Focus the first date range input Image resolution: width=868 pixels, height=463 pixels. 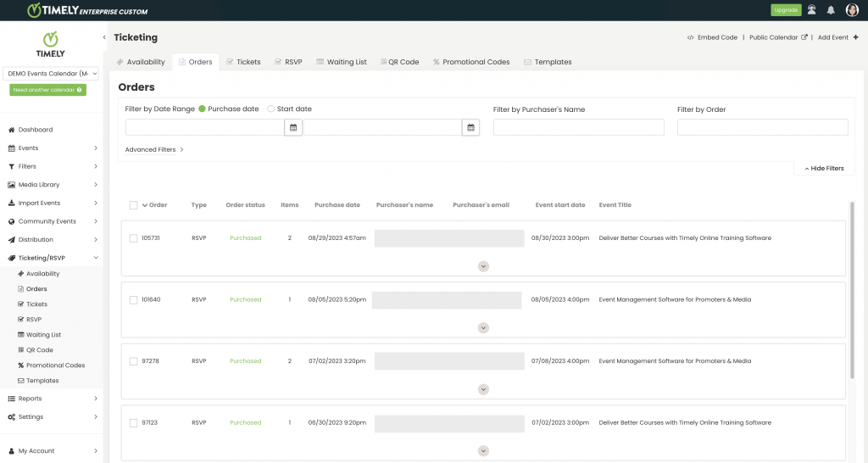(x=205, y=127)
